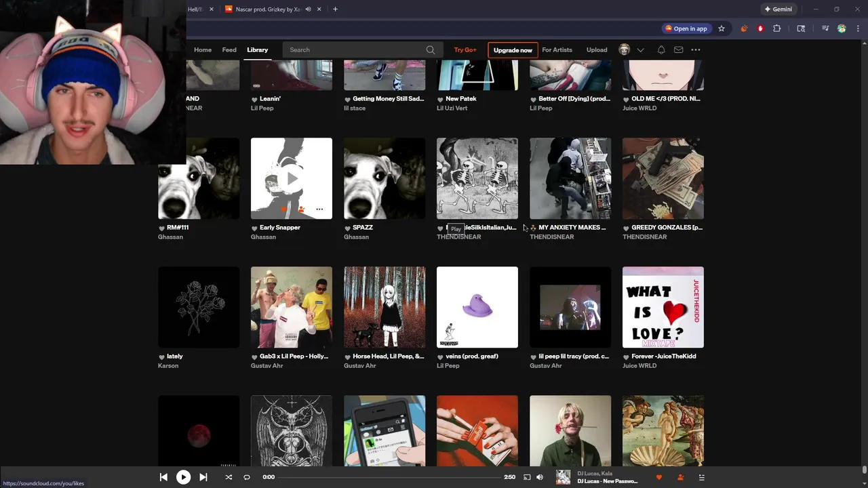This screenshot has height=488, width=868.
Task: Open the next-up queue list icon
Action: [x=702, y=477]
